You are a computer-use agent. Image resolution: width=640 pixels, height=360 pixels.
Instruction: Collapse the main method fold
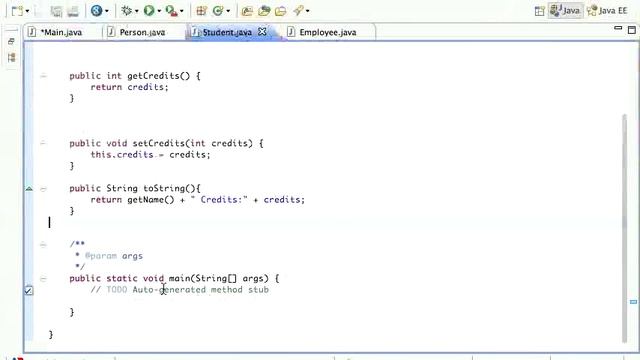tap(43, 279)
